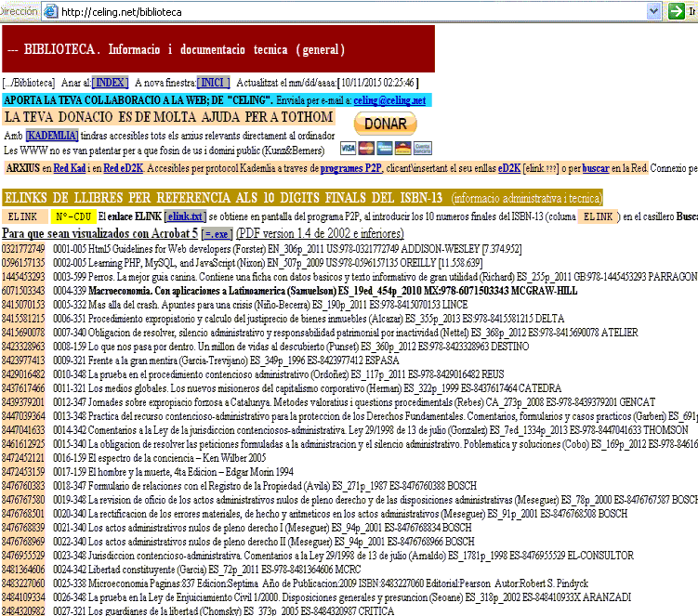Screen dimensions: 698x616
Task: Follow the Red Kad link
Action: 70,168
